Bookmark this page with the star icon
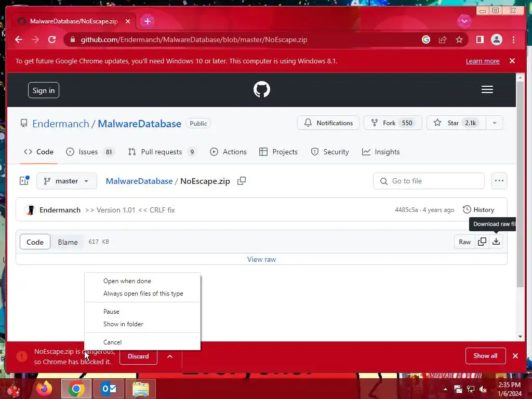Screen dimensions: 532x399 pos(459,39)
